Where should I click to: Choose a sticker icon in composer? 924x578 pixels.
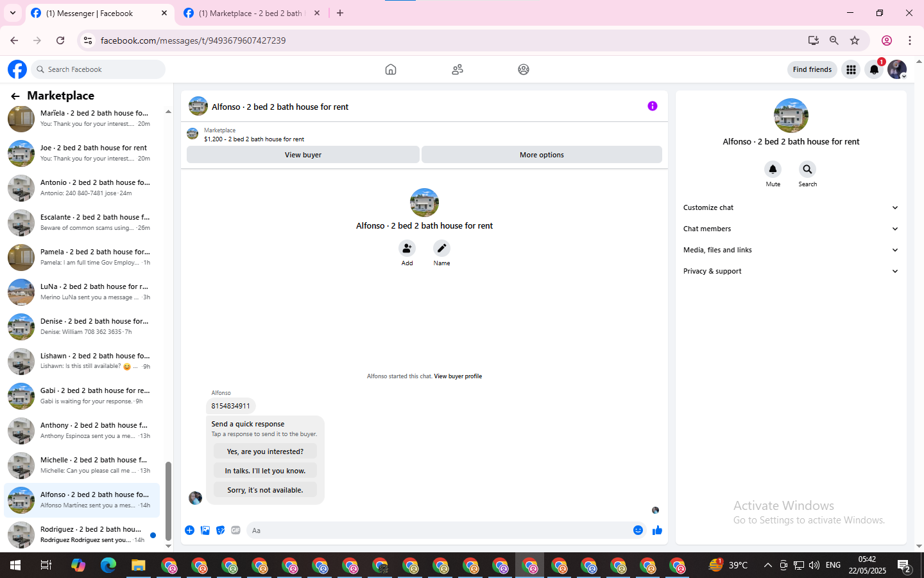pyautogui.click(x=221, y=530)
